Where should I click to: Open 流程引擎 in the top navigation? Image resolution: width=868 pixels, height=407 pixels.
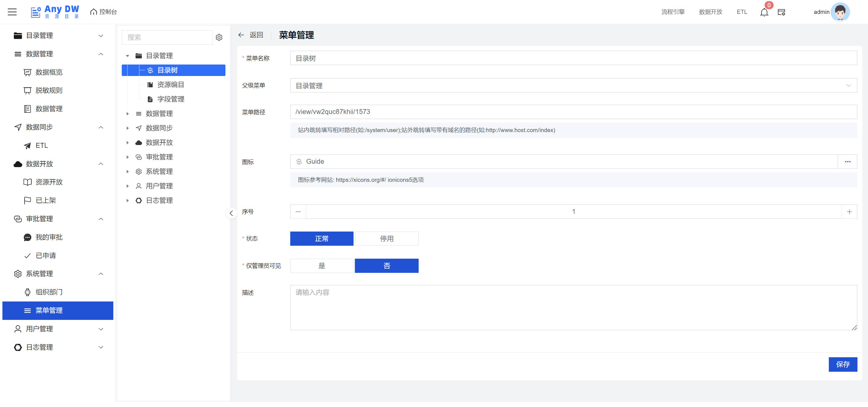[x=673, y=12]
